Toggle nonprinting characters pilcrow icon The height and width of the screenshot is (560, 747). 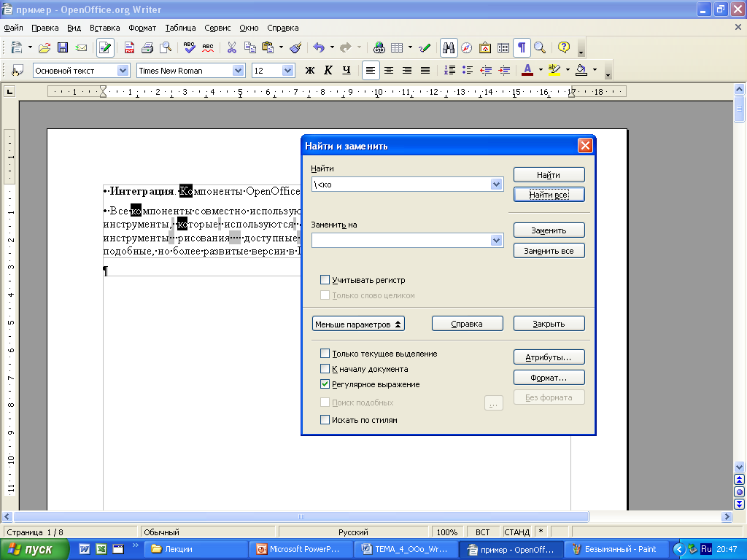pyautogui.click(x=522, y=47)
